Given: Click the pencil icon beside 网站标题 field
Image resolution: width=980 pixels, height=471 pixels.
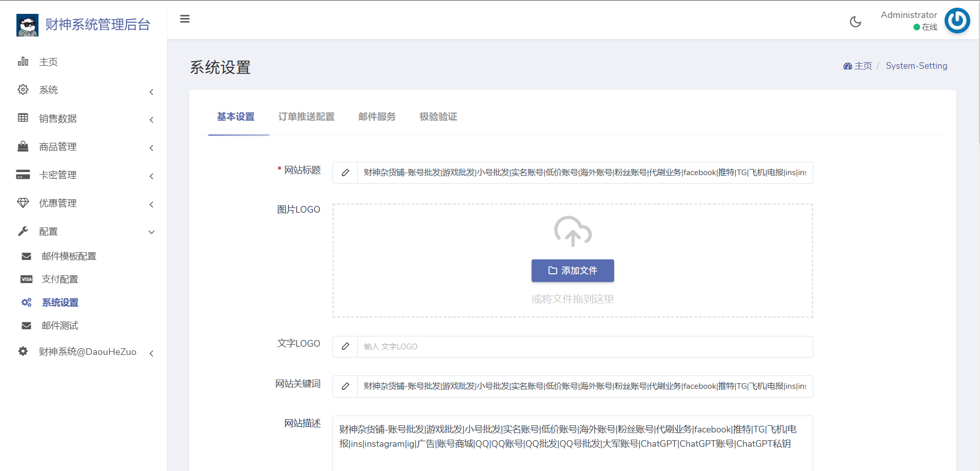Looking at the screenshot, I should (345, 173).
